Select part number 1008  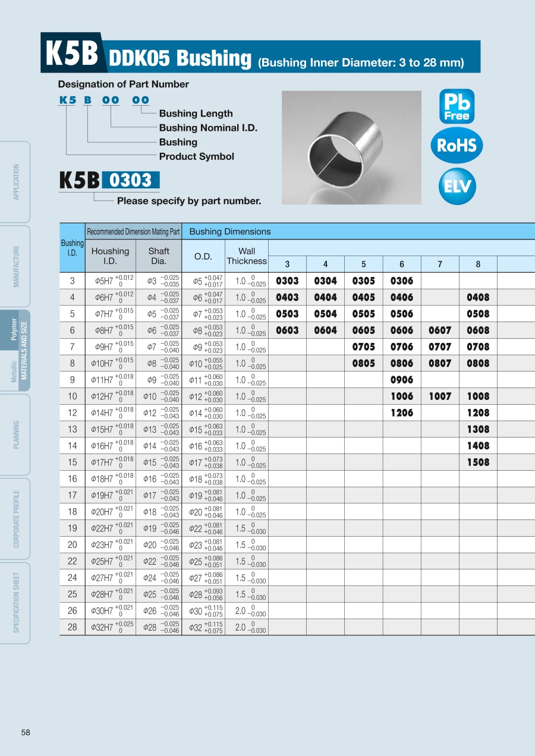479,396
